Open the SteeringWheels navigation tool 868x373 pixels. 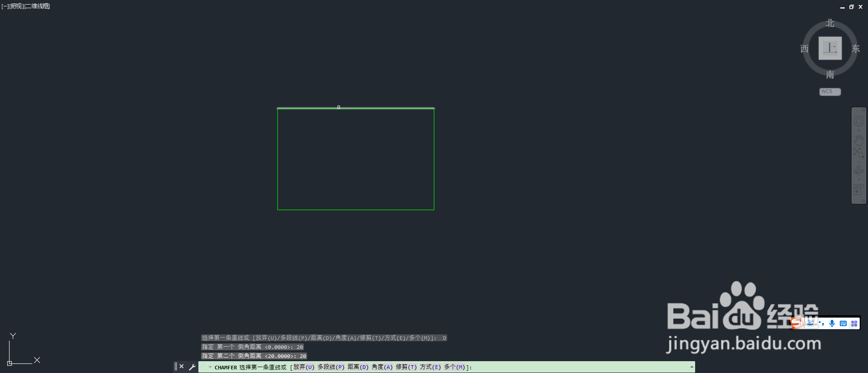[x=858, y=121]
